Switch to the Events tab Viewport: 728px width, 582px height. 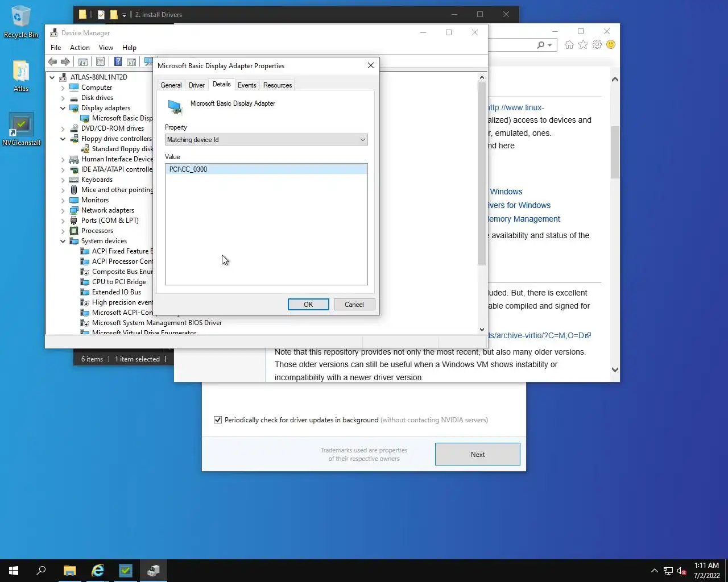[x=247, y=85]
